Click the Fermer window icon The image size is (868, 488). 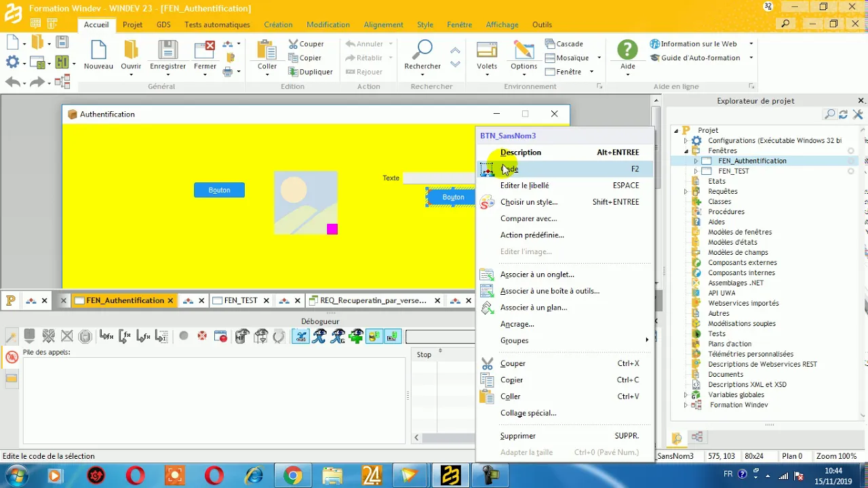[205, 50]
